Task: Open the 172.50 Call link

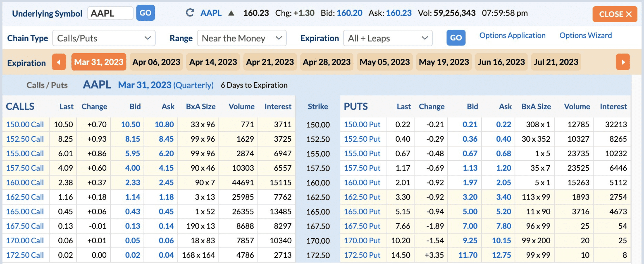Action: (x=25, y=255)
